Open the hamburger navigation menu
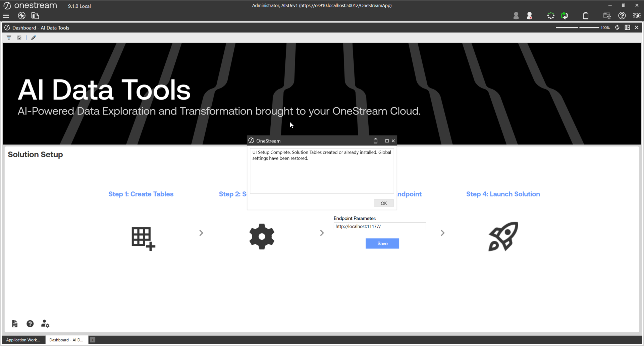 [6, 16]
